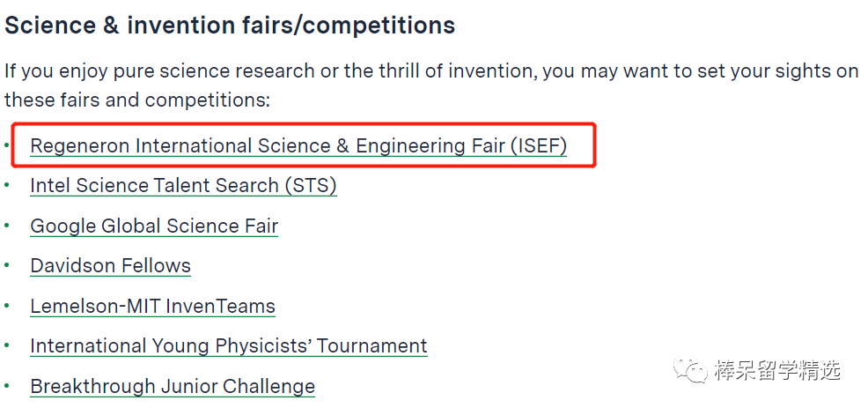The width and height of the screenshot is (868, 408).
Task: Open the Regeneron International Science & Engineering Fair link
Action: (298, 145)
